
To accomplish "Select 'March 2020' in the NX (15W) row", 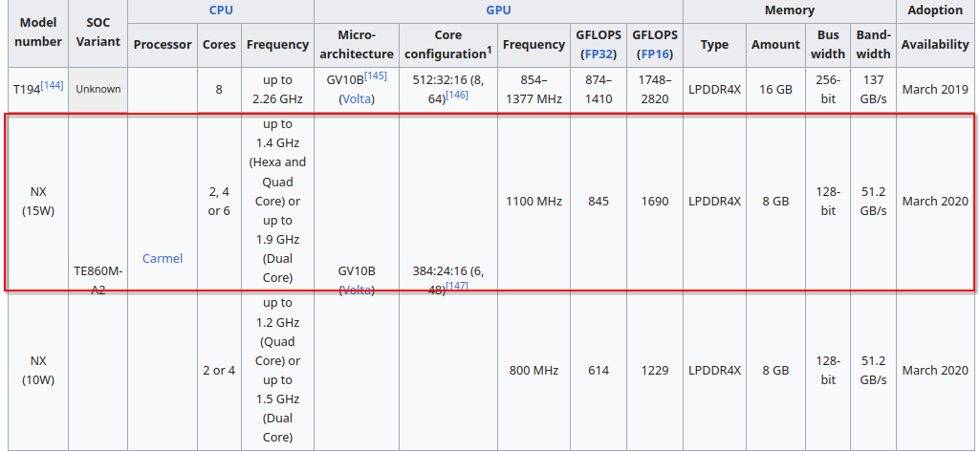I will [x=935, y=201].
